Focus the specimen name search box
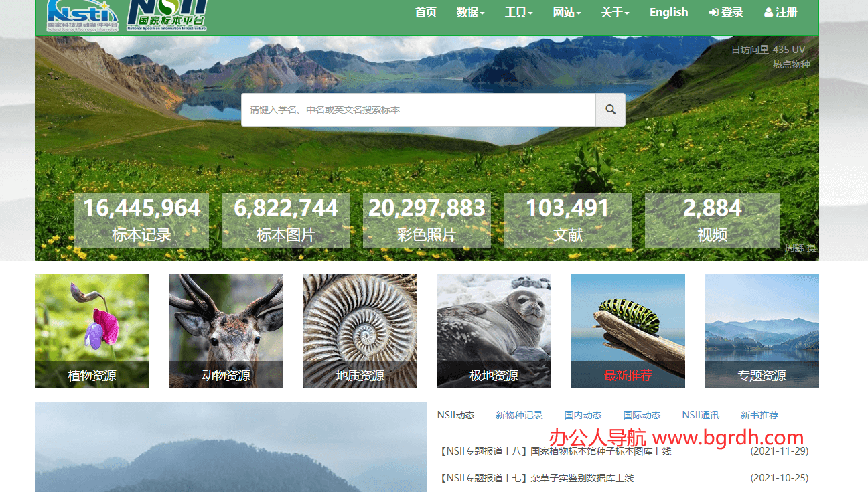Viewport: 868px width, 492px height. [x=418, y=110]
